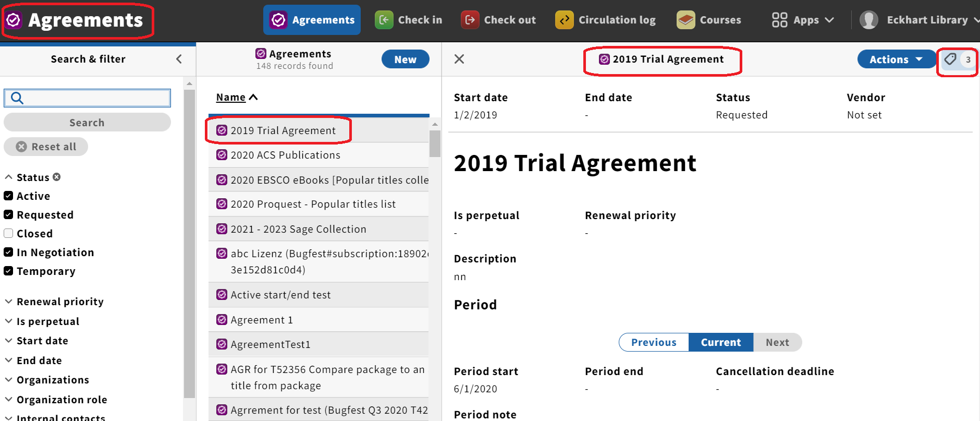Click the Courses app icon
This screenshot has height=421, width=980.
point(686,20)
